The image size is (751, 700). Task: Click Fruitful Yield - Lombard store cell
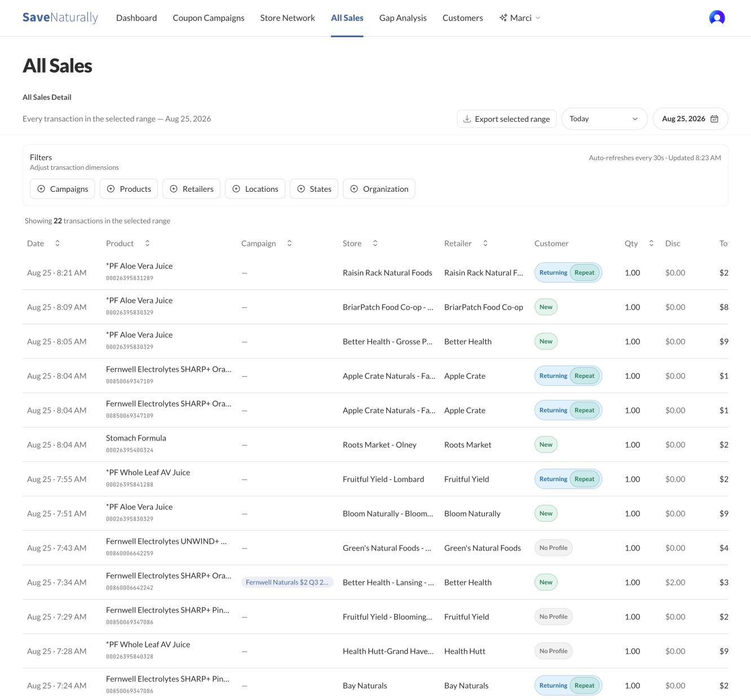coord(383,479)
